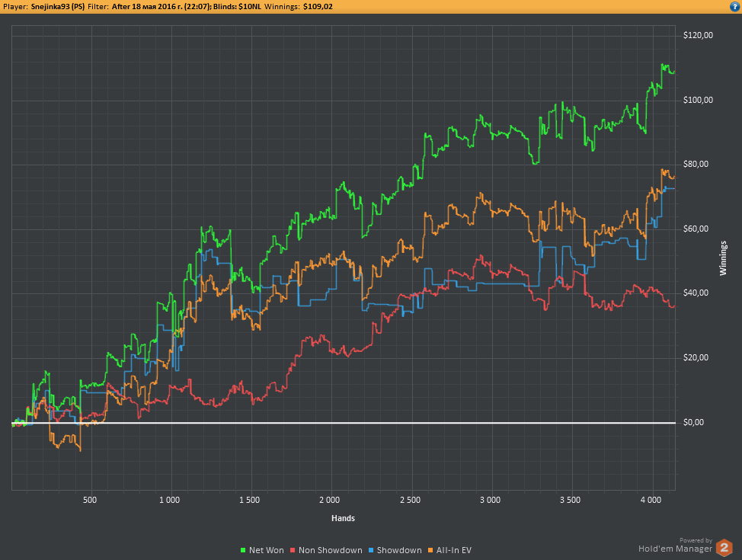The image size is (742, 560).
Task: Click the Hold'em Manager 2 logo
Action: 724,548
